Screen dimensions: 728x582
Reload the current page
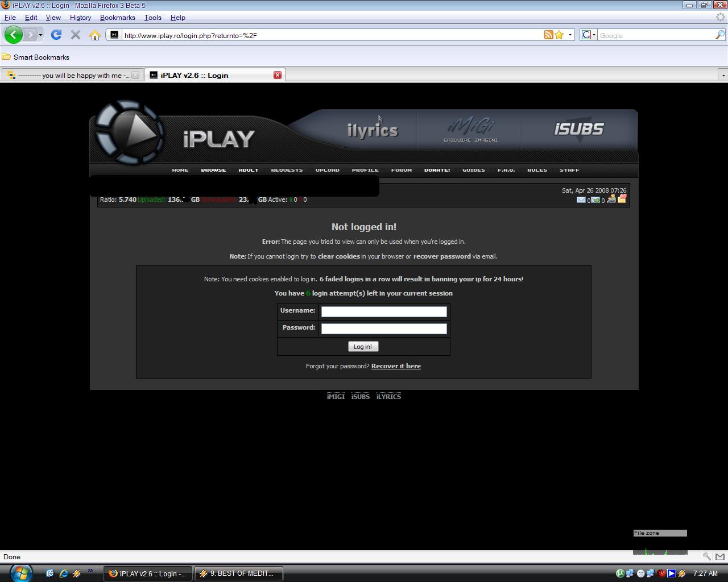(56, 35)
